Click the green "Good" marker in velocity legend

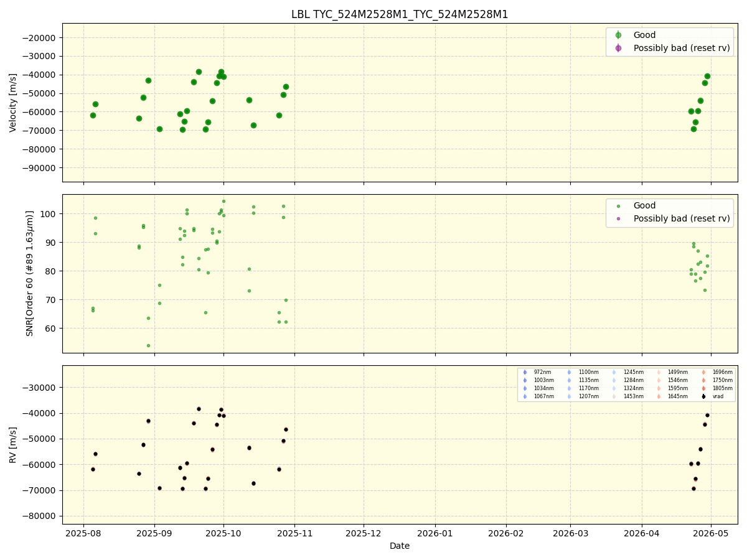[618, 35]
